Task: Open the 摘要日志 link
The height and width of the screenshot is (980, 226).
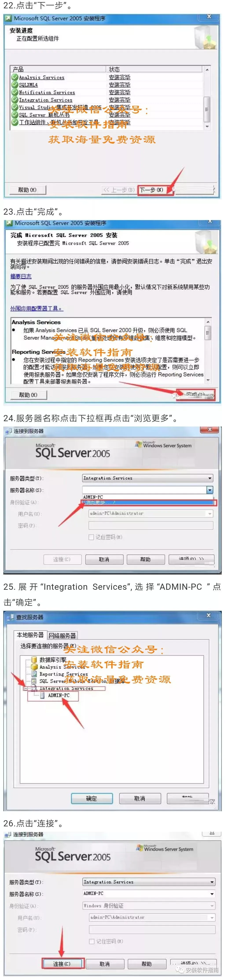Action: [21, 276]
